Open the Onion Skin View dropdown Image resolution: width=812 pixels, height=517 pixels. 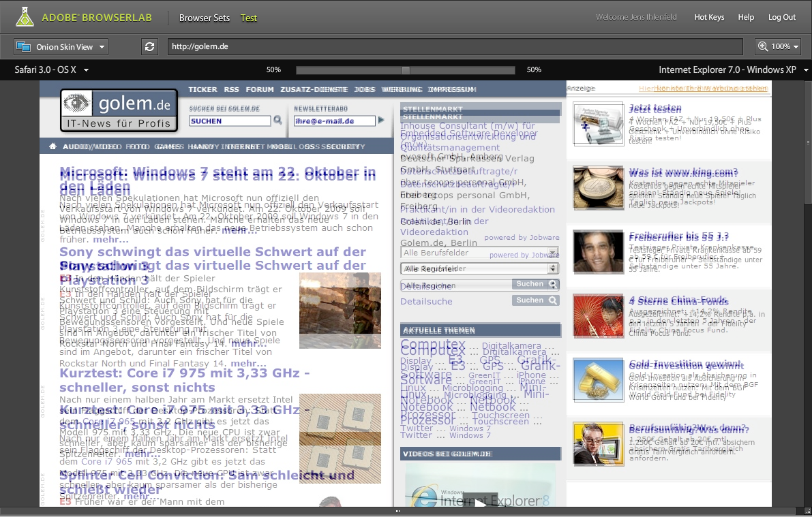[61, 46]
